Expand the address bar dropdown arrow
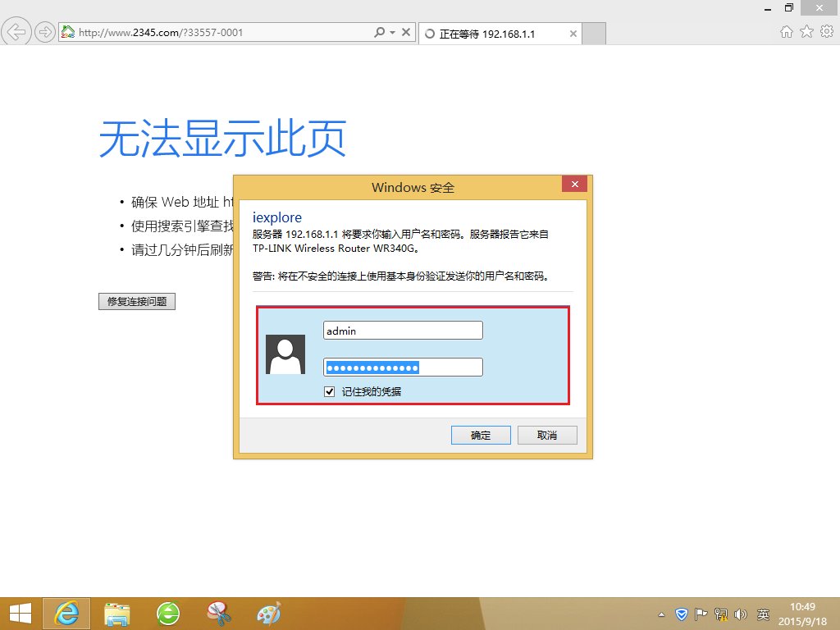 pyautogui.click(x=393, y=33)
